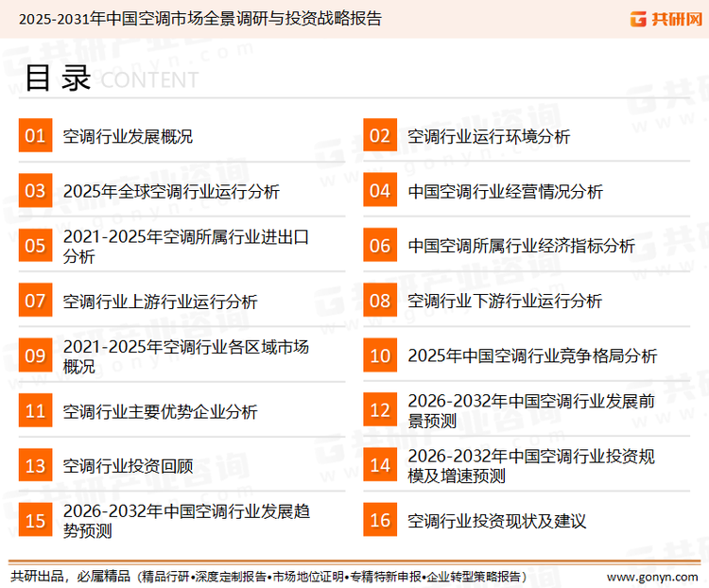This screenshot has width=709, height=588.
Task: Click the grey CONTENT heading text
Action: (x=149, y=80)
